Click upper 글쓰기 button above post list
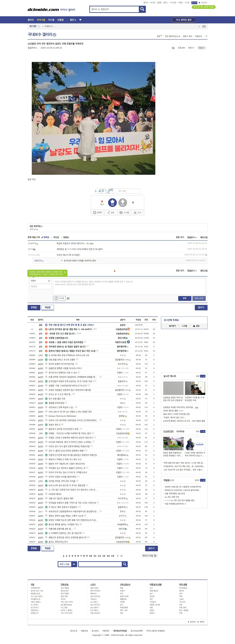This screenshot has height=644, width=235. [201, 308]
